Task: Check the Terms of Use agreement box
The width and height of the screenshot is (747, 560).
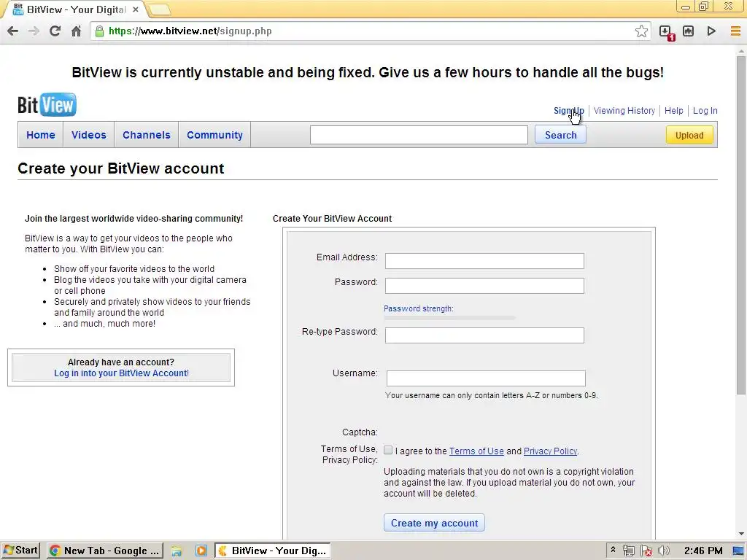Action: [388, 450]
